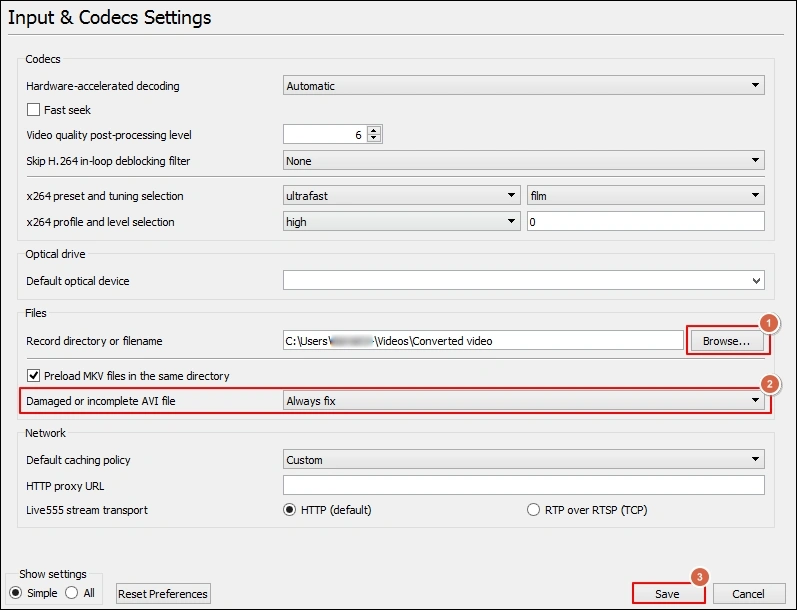Select the All show settings radio button
The image size is (797, 610).
tap(72, 593)
